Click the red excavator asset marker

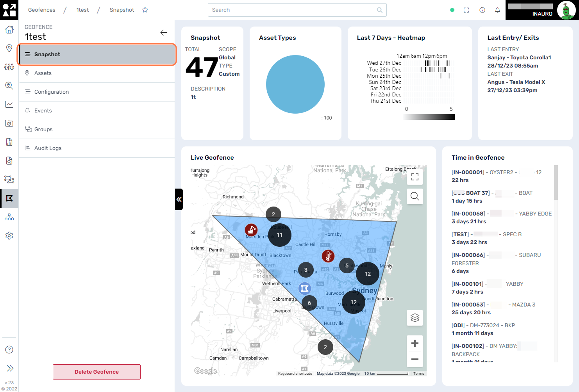251,230
